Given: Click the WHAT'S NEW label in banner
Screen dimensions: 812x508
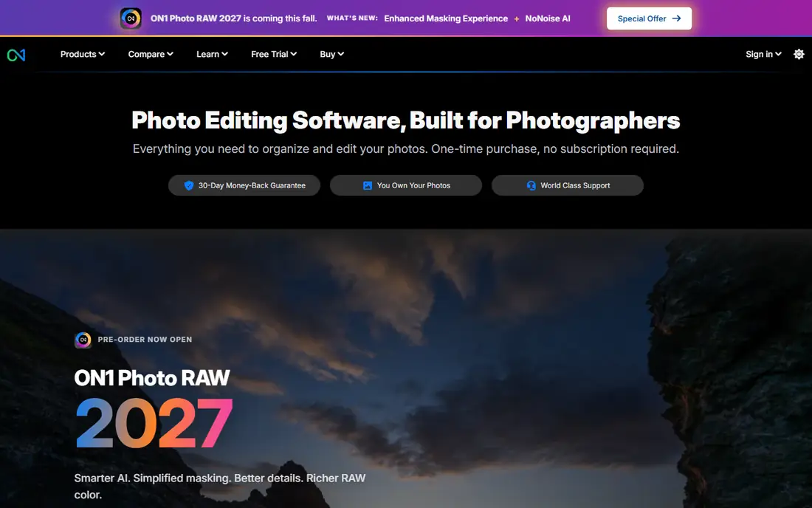Looking at the screenshot, I should tap(352, 18).
